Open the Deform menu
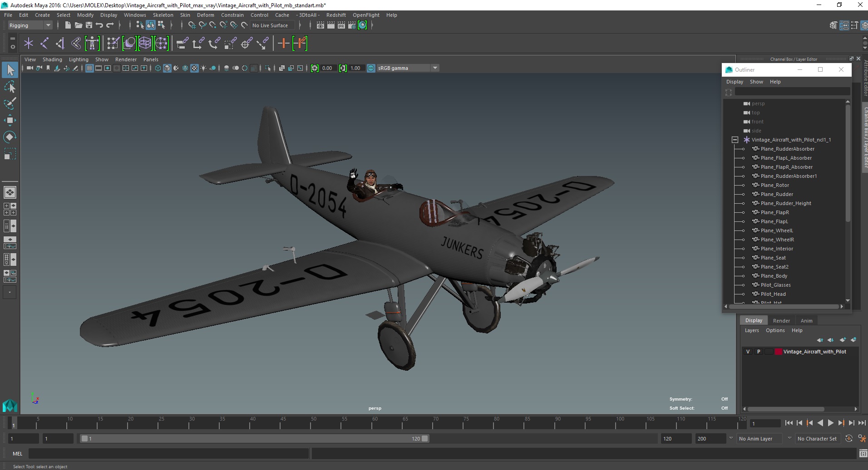 point(205,15)
